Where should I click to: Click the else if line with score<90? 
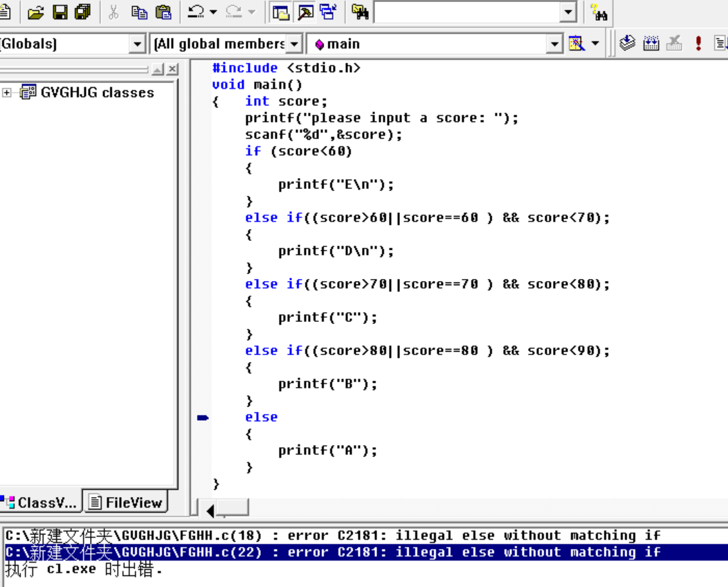427,351
